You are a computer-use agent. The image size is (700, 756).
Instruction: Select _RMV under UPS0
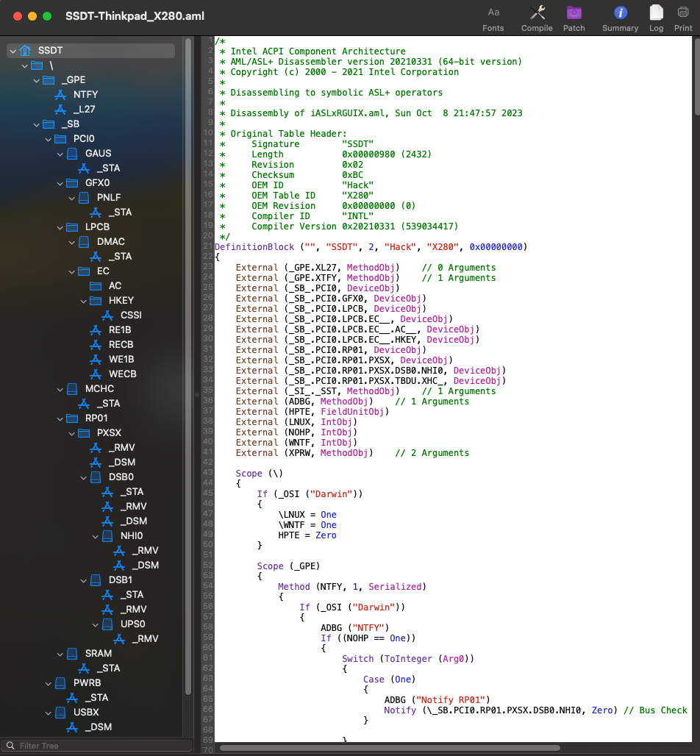coord(145,639)
